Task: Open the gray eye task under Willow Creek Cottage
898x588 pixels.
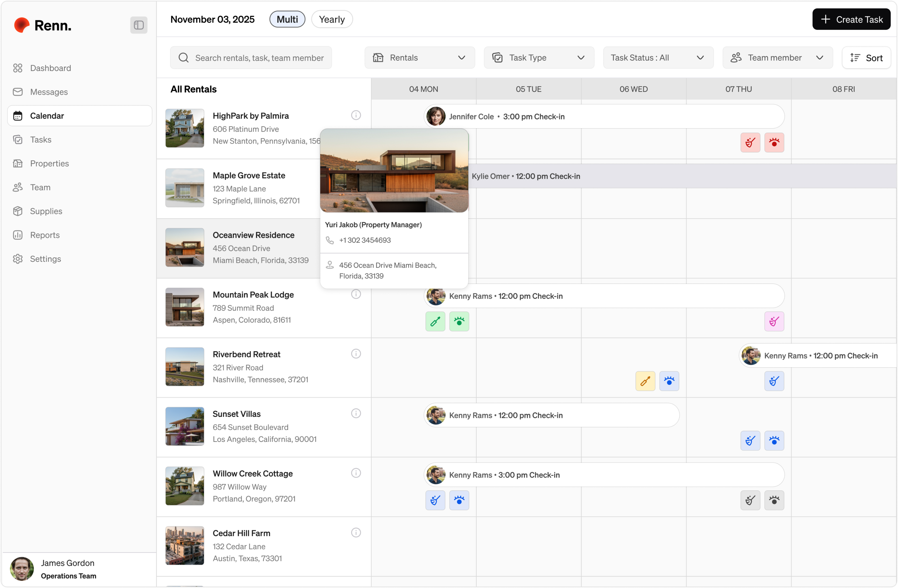Action: tap(774, 500)
